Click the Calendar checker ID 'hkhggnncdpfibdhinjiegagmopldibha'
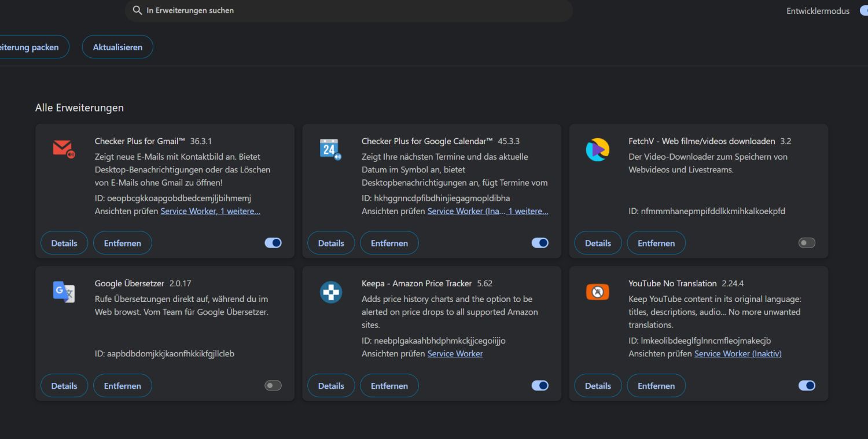Image resolution: width=868 pixels, height=439 pixels. coord(442,198)
